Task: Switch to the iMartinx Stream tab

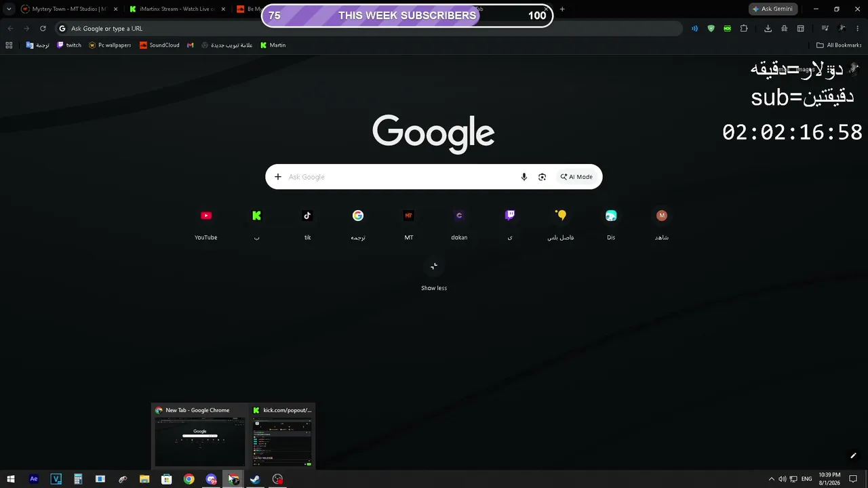Action: 173,9
